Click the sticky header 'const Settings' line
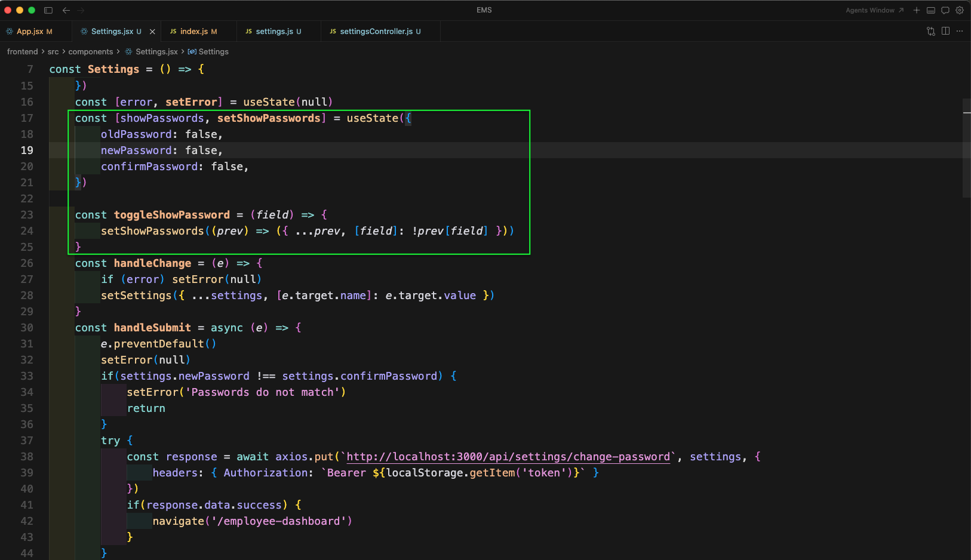971x560 pixels. (x=127, y=69)
